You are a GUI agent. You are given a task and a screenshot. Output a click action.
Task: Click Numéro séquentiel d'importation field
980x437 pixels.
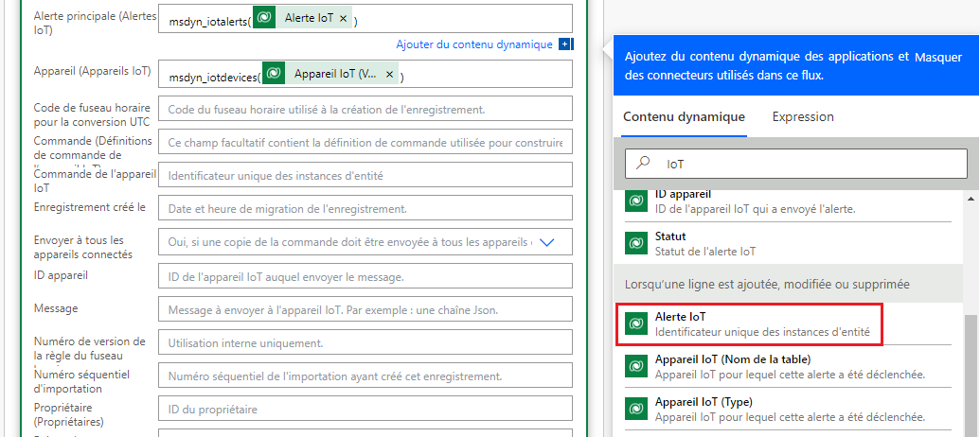[365, 376]
